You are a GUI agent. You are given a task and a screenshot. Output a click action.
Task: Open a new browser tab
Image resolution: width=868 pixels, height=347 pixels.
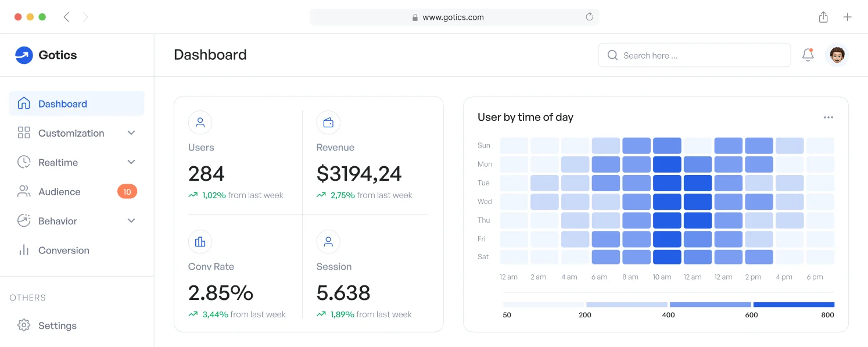coord(847,17)
